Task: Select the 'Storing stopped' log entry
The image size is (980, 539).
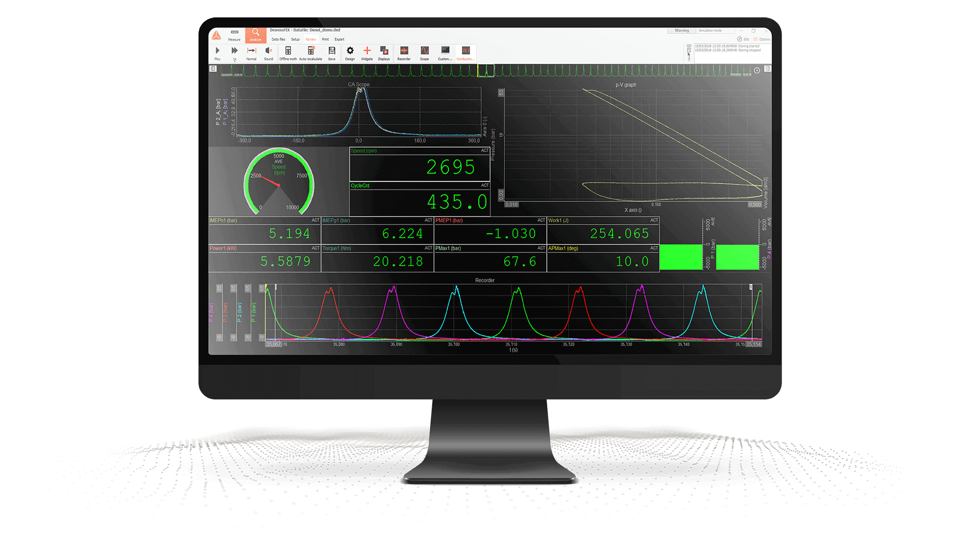Action: point(728,50)
